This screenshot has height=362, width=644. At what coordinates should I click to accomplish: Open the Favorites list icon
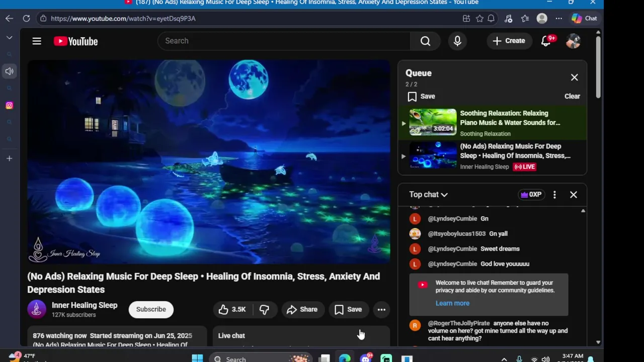525,18
